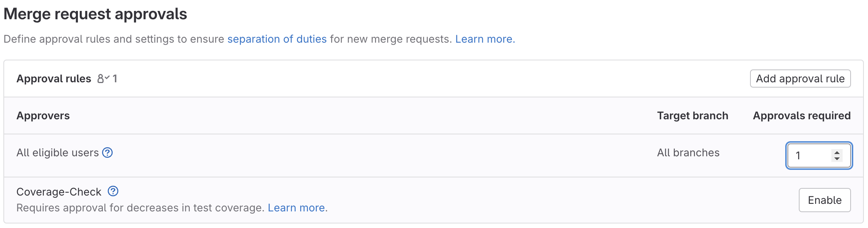Click the approvers count icon near Approval rules

(x=102, y=79)
